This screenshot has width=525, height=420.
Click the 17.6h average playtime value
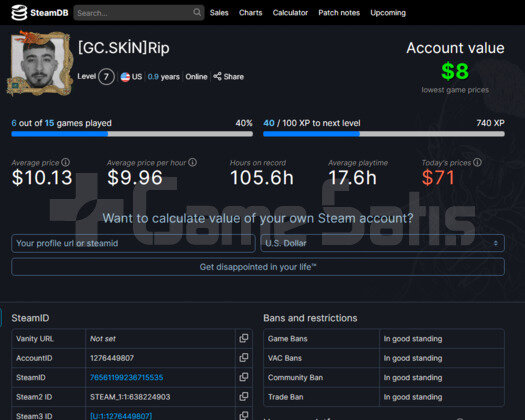(352, 178)
